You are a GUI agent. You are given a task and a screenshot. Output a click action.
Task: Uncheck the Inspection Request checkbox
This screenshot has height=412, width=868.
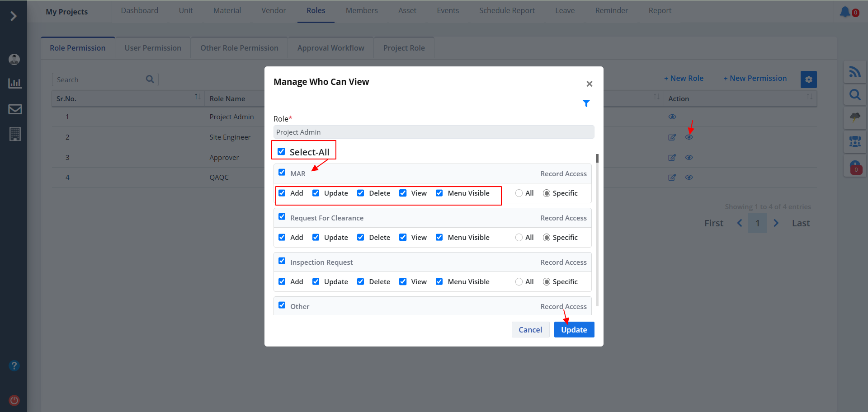tap(282, 261)
